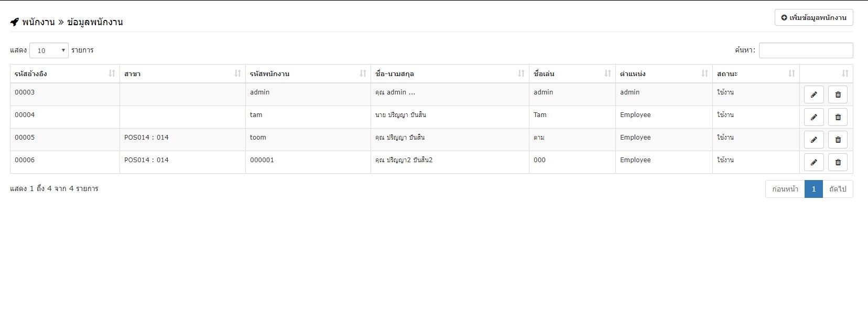Delete the employee row 00003
This screenshot has height=316, width=868.
pyautogui.click(x=838, y=94)
